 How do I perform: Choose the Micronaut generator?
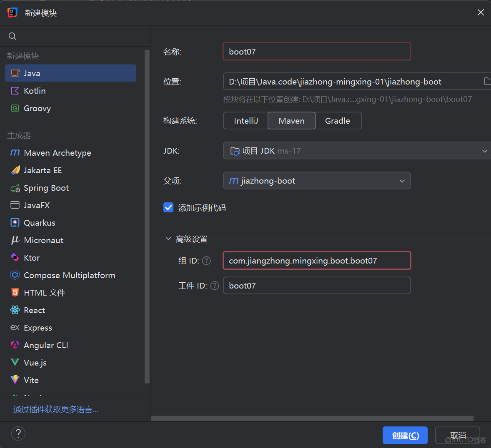point(43,240)
